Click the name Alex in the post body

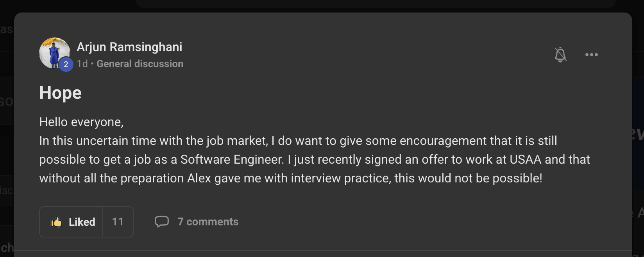pos(199,178)
